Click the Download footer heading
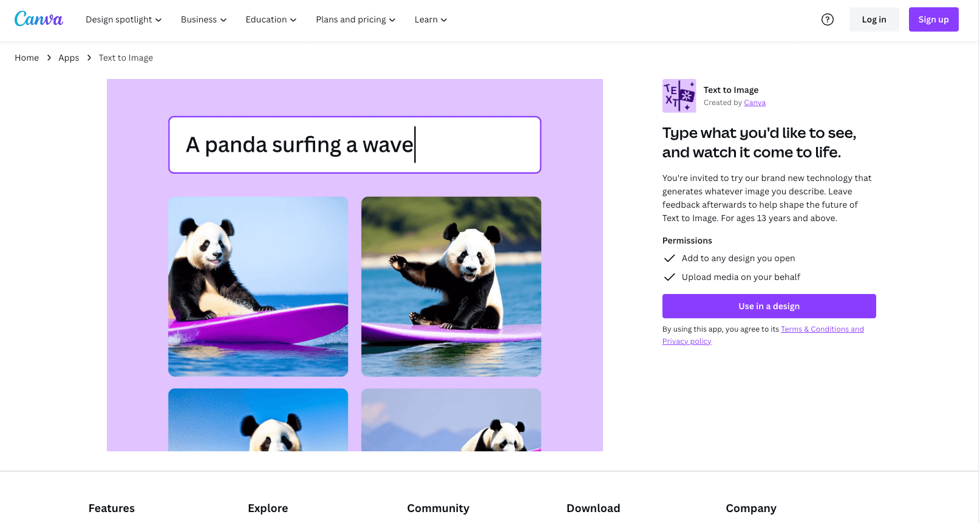 tap(593, 508)
